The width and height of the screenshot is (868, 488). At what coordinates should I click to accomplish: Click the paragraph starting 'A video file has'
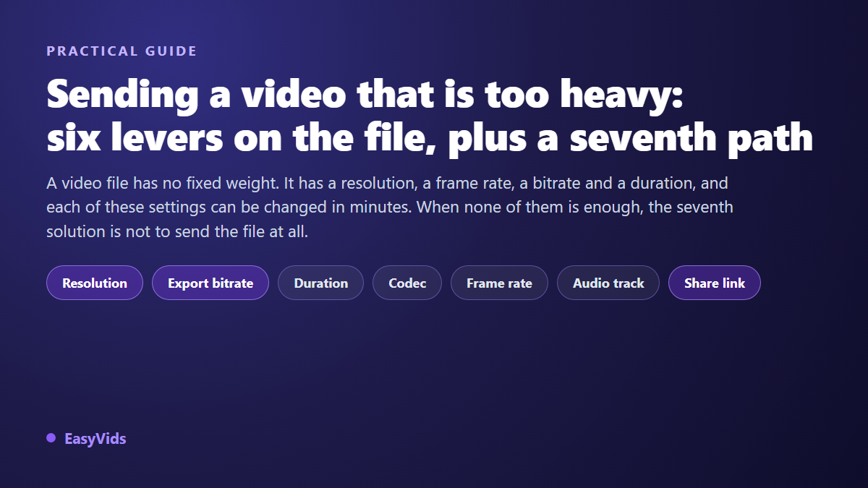390,207
